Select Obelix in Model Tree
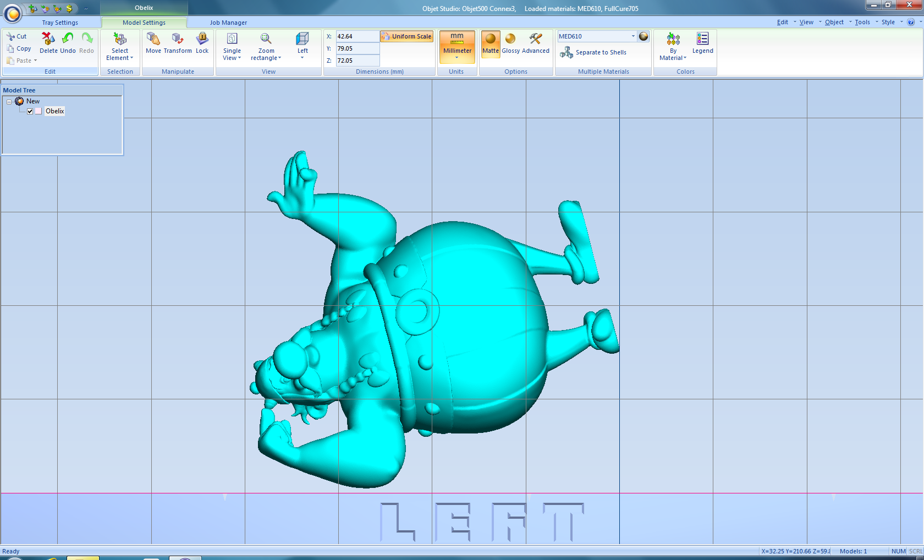This screenshot has height=560, width=924. pos(54,111)
